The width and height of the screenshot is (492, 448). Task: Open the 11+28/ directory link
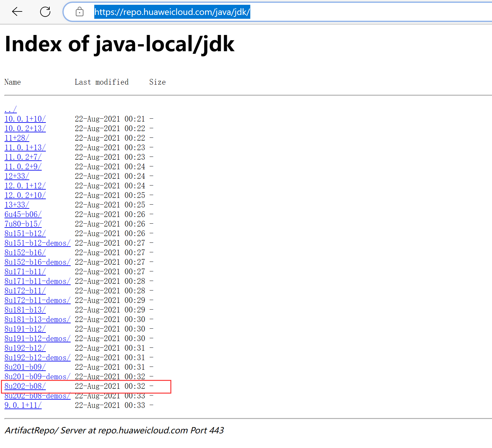coord(17,138)
